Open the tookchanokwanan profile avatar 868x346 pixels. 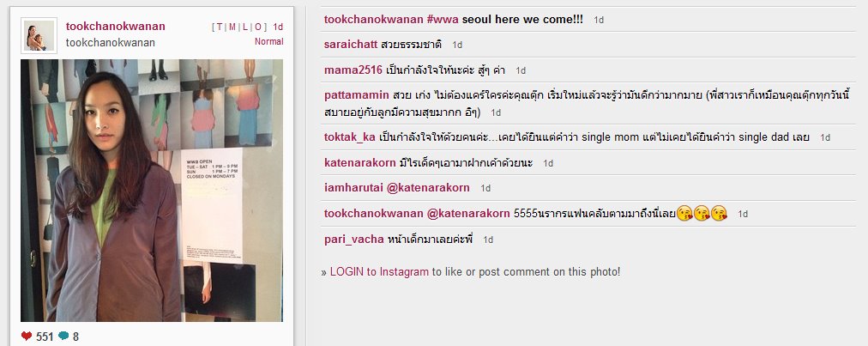coord(39,35)
